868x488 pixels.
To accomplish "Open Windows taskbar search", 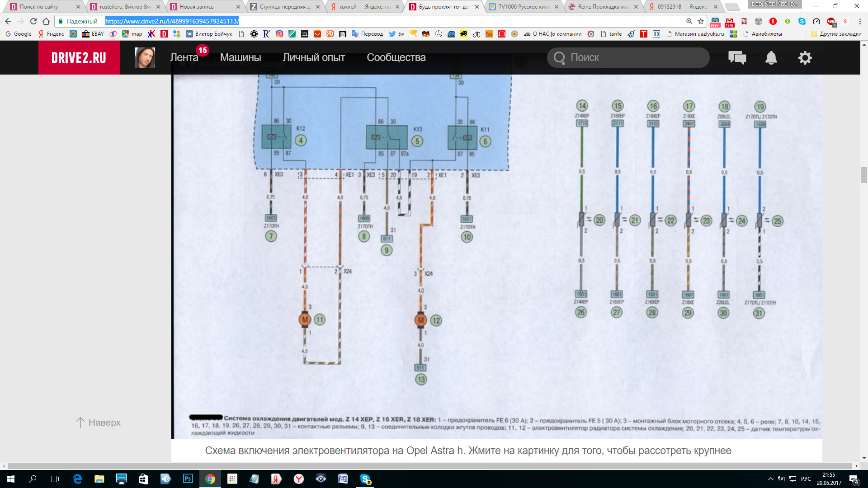I will 33,479.
